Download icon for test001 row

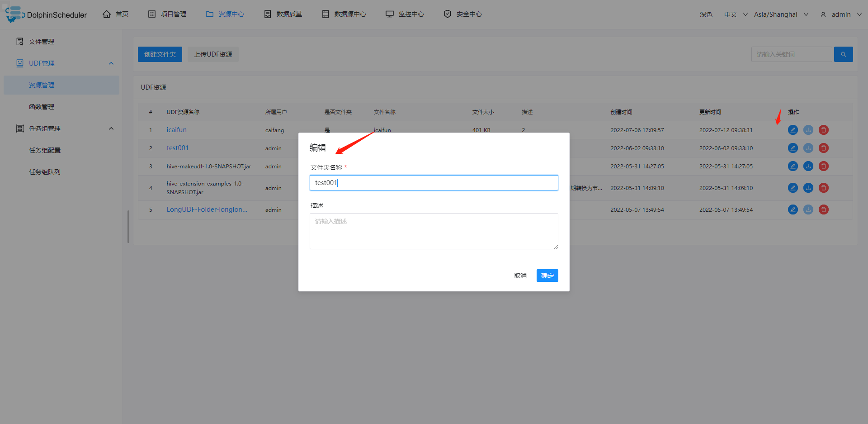808,148
